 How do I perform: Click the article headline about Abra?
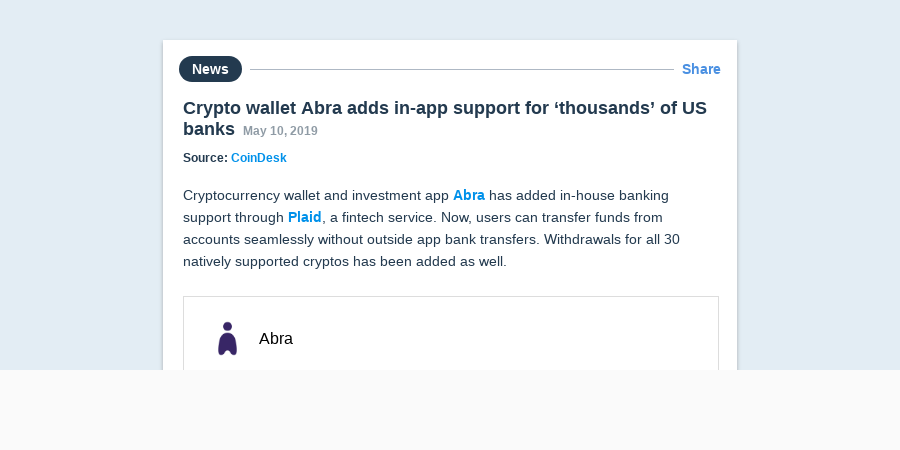[x=444, y=118]
